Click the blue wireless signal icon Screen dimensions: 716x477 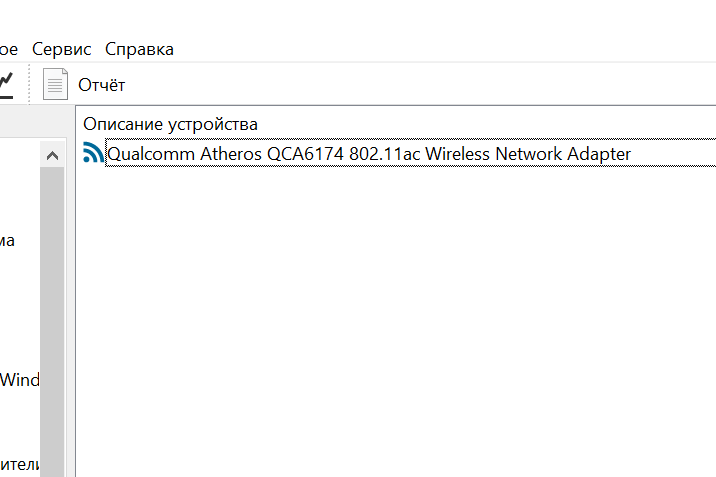coord(94,152)
